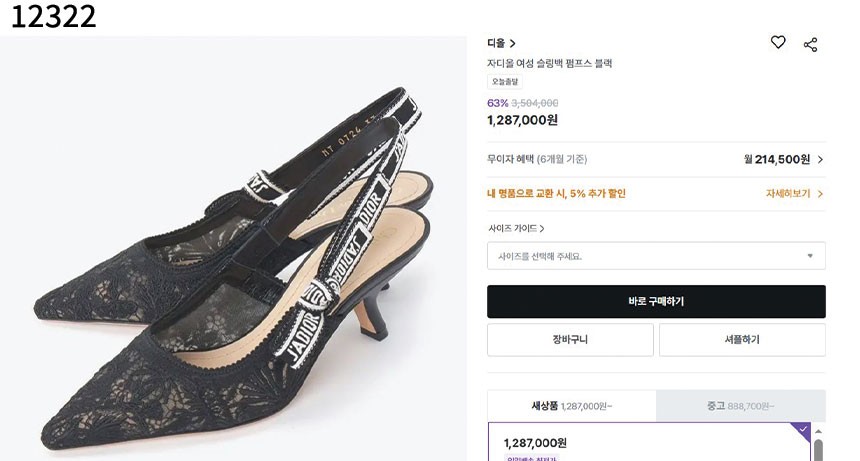Image resolution: width=860 pixels, height=461 pixels.
Task: Click the 바로 구매하기 buy now button
Action: tap(656, 301)
